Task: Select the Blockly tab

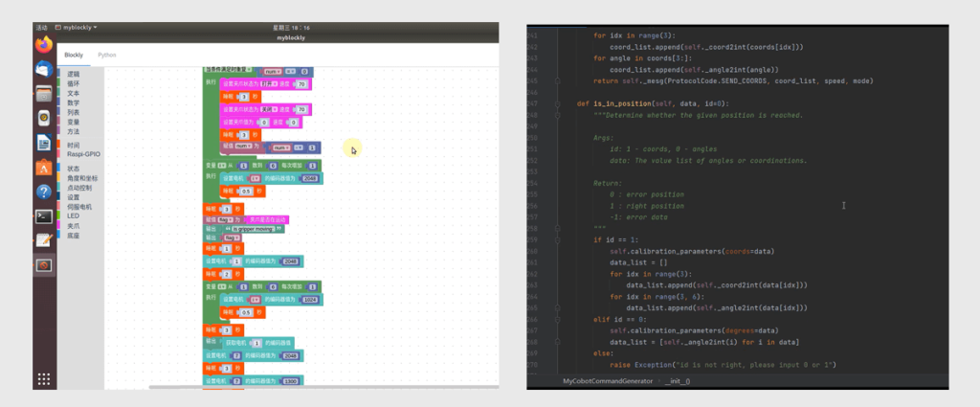Action: click(x=74, y=55)
